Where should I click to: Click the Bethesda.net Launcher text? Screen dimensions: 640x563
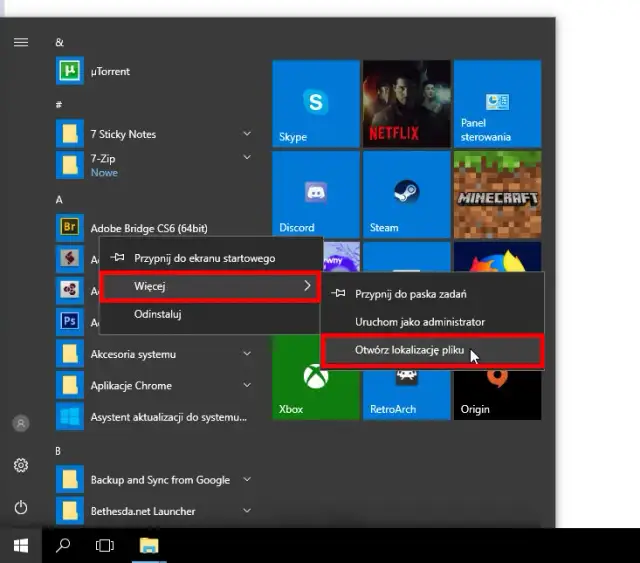tap(143, 511)
